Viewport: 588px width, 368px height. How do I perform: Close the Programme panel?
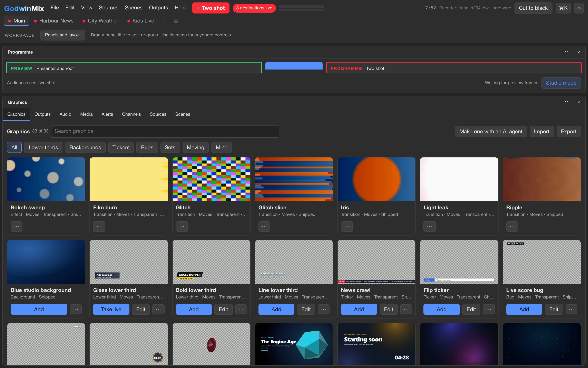[579, 52]
